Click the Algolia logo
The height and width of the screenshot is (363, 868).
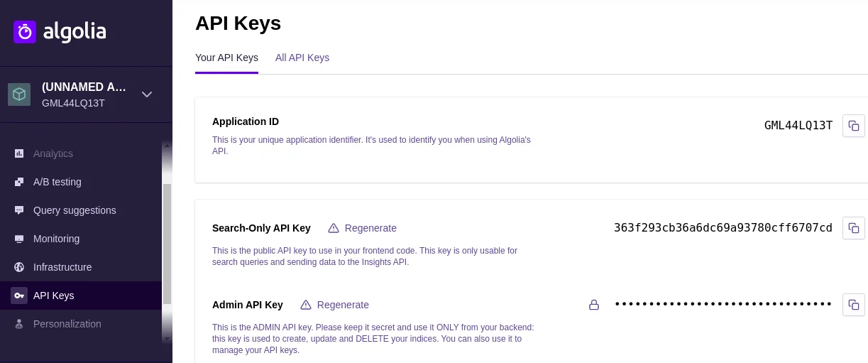pyautogui.click(x=60, y=32)
